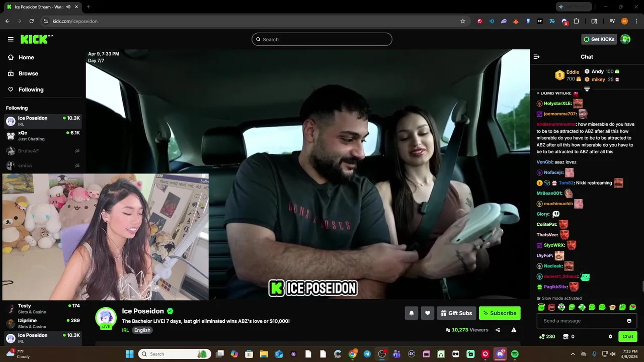The height and width of the screenshot is (362, 644).
Task: Open new browser tab
Action: pos(89,7)
